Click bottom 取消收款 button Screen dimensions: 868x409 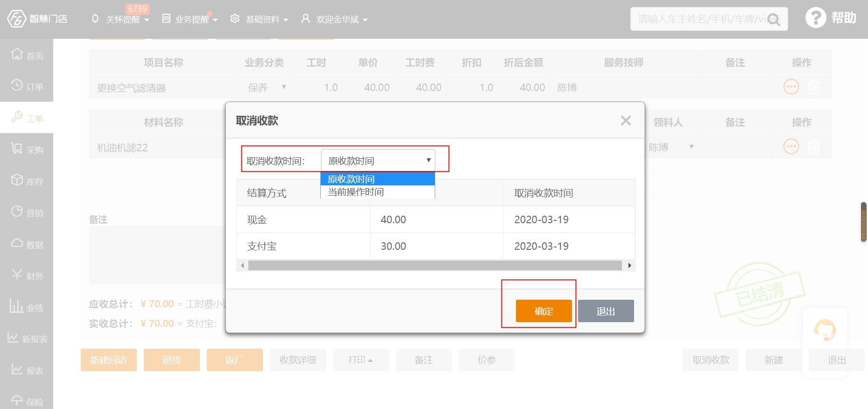pos(710,360)
